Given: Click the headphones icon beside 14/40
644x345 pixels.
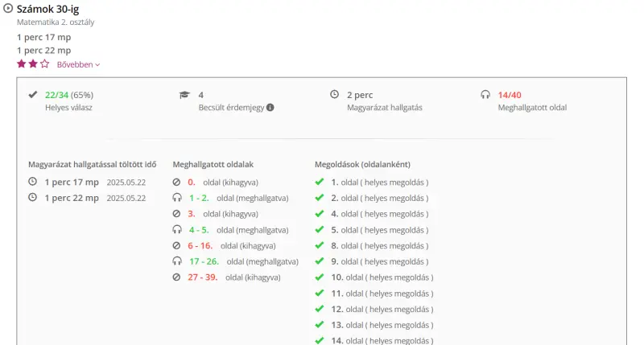Looking at the screenshot, I should point(485,94).
